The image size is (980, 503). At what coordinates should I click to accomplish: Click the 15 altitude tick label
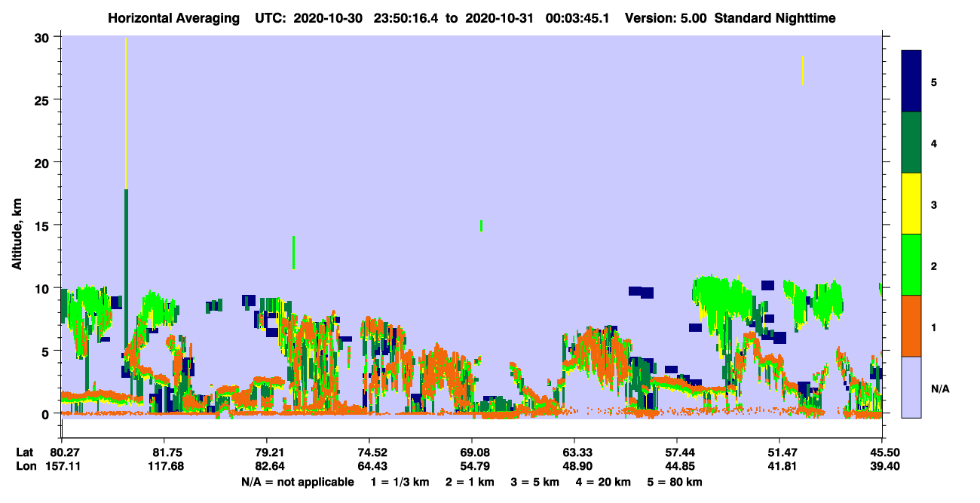[44, 225]
